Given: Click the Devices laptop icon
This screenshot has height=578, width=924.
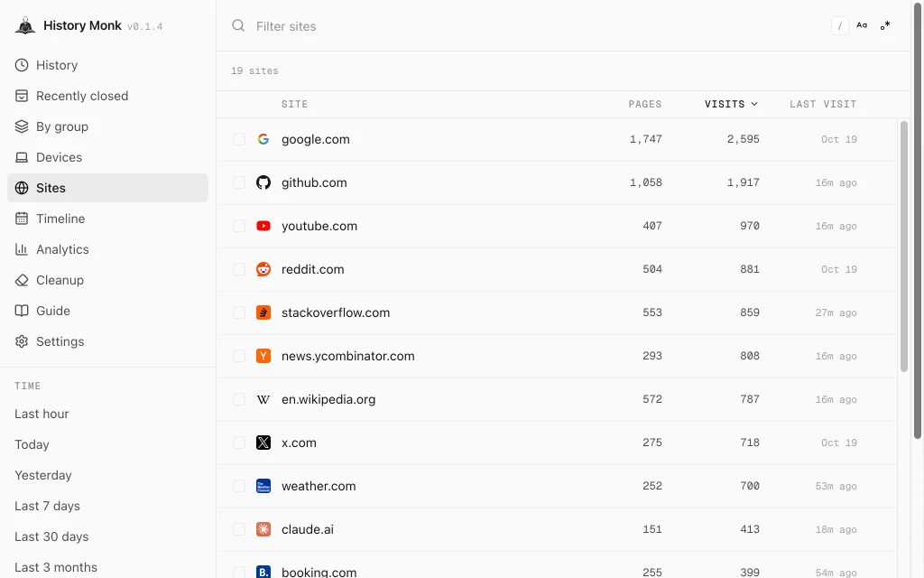Looking at the screenshot, I should coord(22,157).
